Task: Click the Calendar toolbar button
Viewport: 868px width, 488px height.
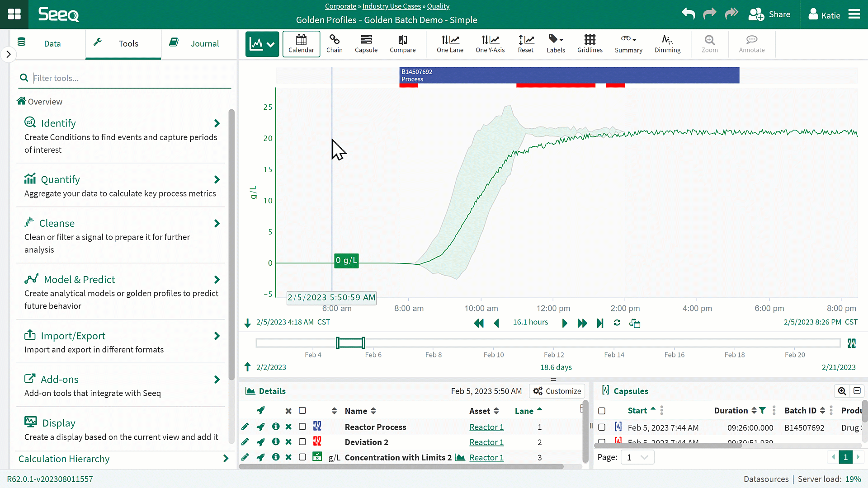Action: [x=301, y=44]
